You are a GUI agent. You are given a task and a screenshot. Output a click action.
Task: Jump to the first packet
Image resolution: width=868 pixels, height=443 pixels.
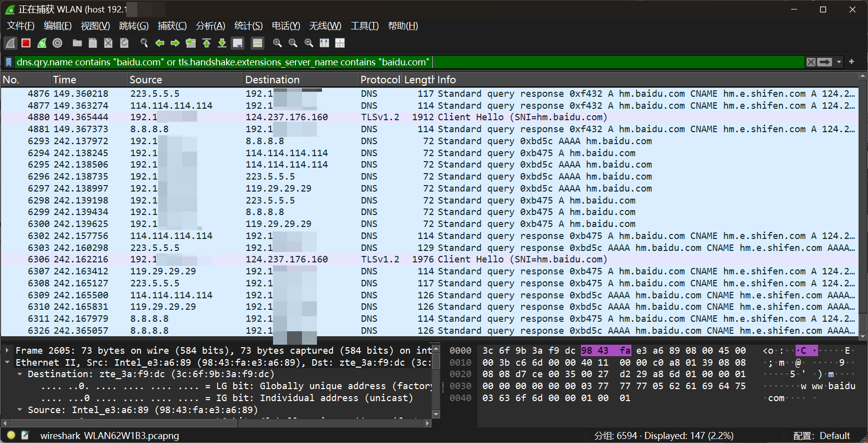(207, 43)
